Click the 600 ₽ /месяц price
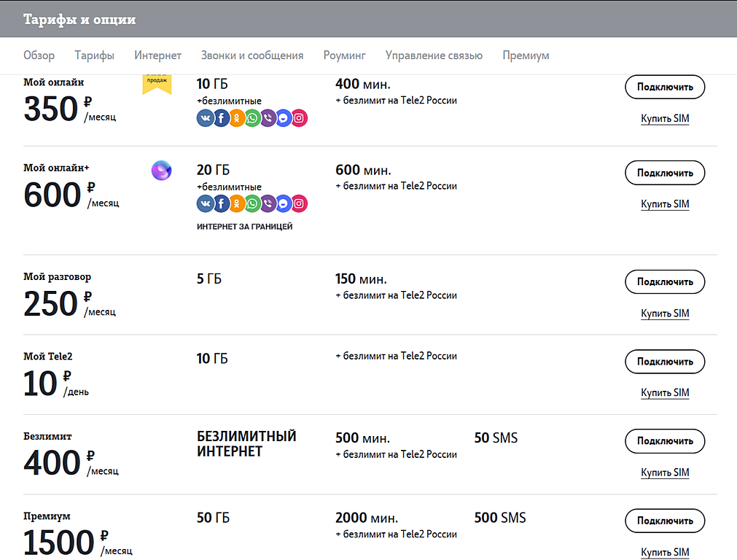 click(71, 195)
